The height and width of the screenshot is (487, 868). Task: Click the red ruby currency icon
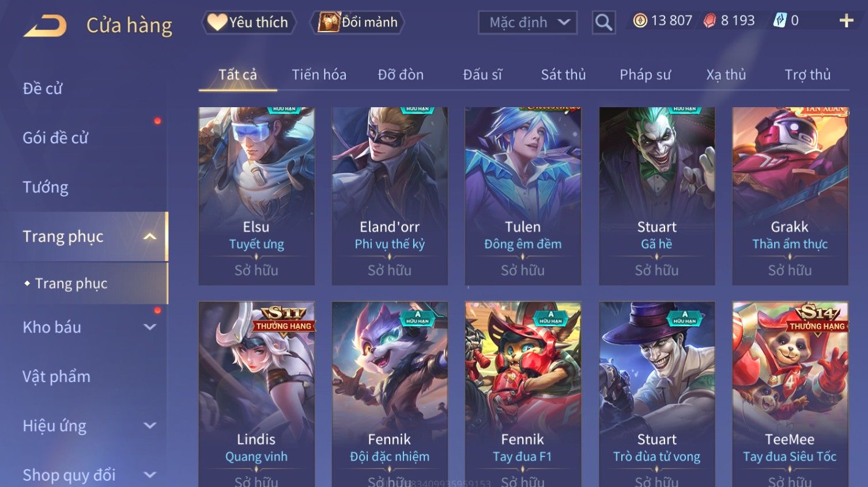[x=710, y=21]
